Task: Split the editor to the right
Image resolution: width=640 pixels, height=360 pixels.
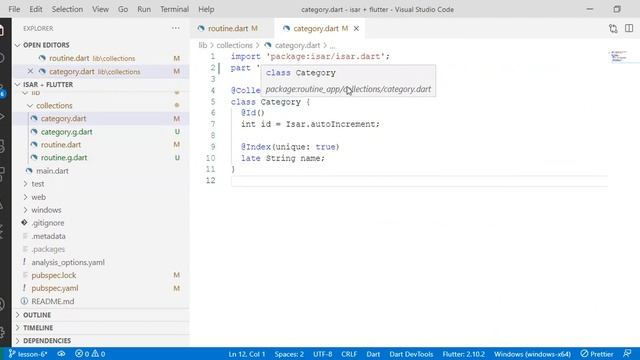Action: (x=629, y=28)
